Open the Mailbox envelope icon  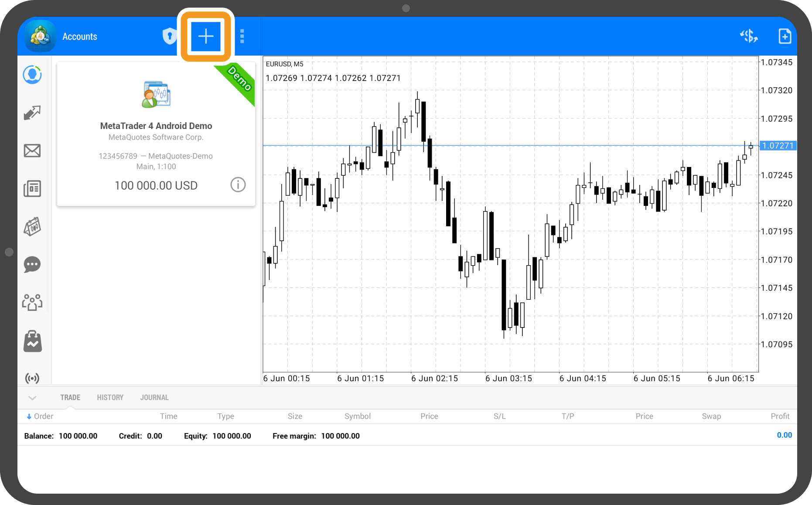32,151
